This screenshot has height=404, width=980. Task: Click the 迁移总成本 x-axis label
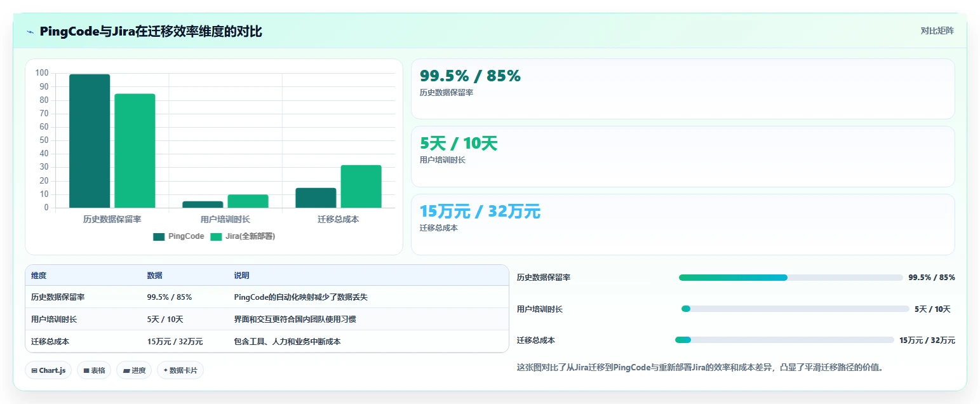point(339,219)
